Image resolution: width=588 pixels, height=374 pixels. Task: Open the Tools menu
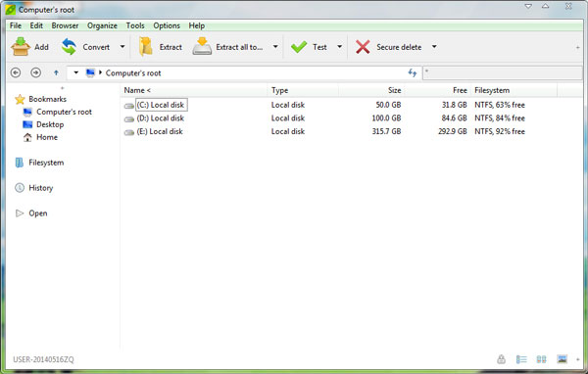click(x=135, y=25)
